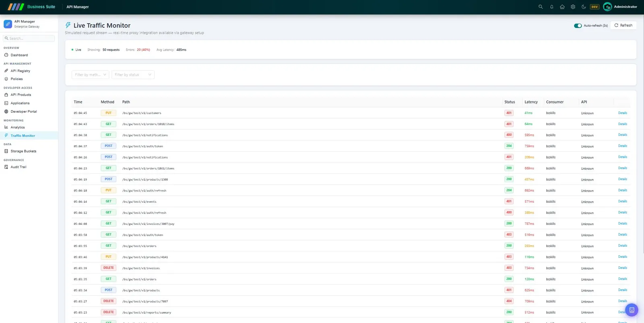
Task: Click the Path column header
Action: click(x=126, y=102)
